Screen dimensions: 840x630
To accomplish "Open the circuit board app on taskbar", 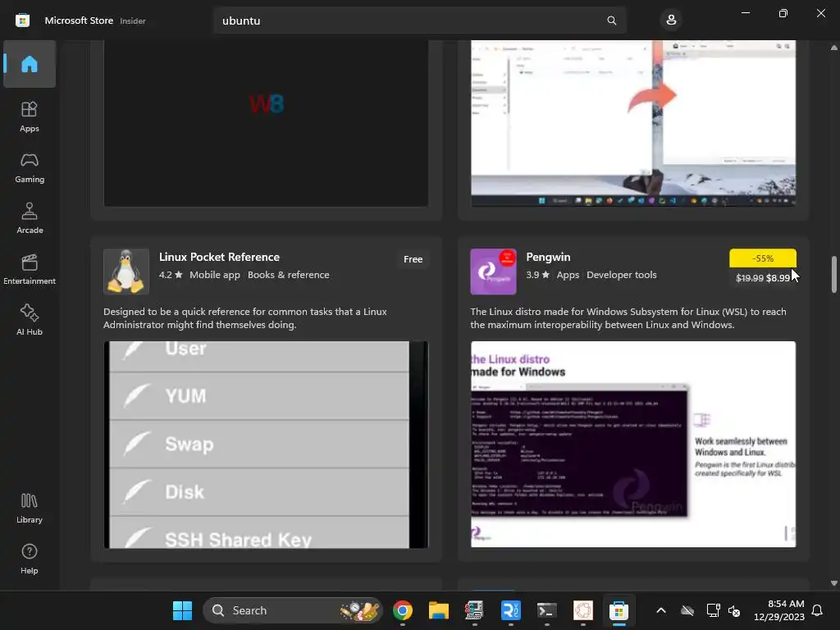I will pyautogui.click(x=474, y=610).
